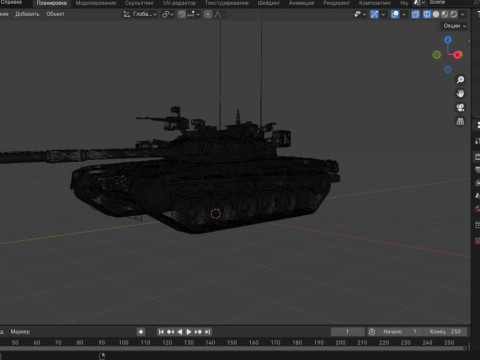Click the current frame field showing 1
This screenshot has height=360, width=480.
point(348,332)
